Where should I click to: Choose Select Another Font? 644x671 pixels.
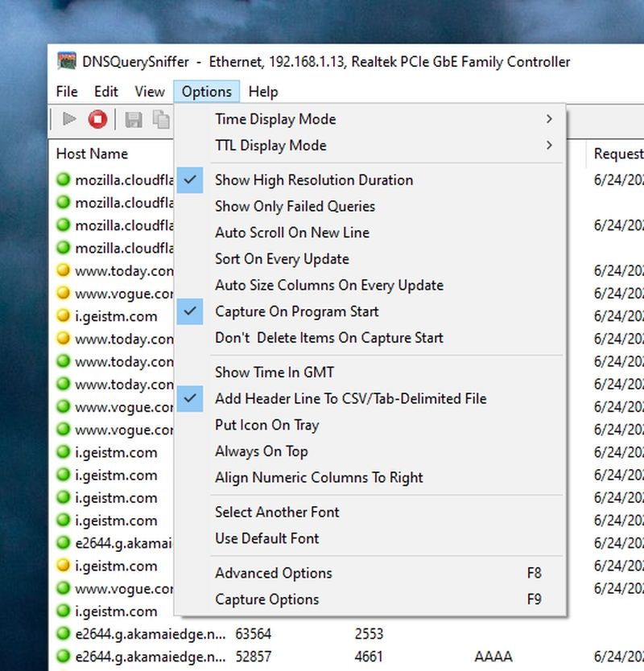pyautogui.click(x=371, y=512)
